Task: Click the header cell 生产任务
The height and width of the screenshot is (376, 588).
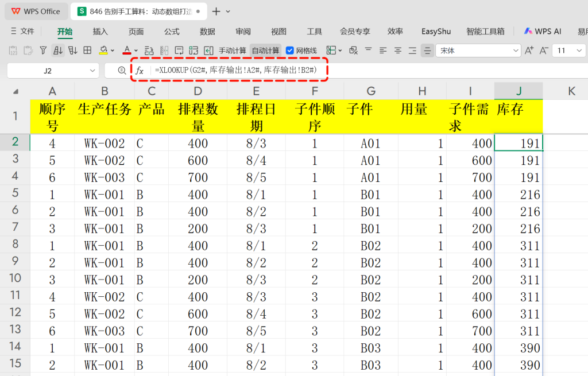Action: (x=105, y=117)
